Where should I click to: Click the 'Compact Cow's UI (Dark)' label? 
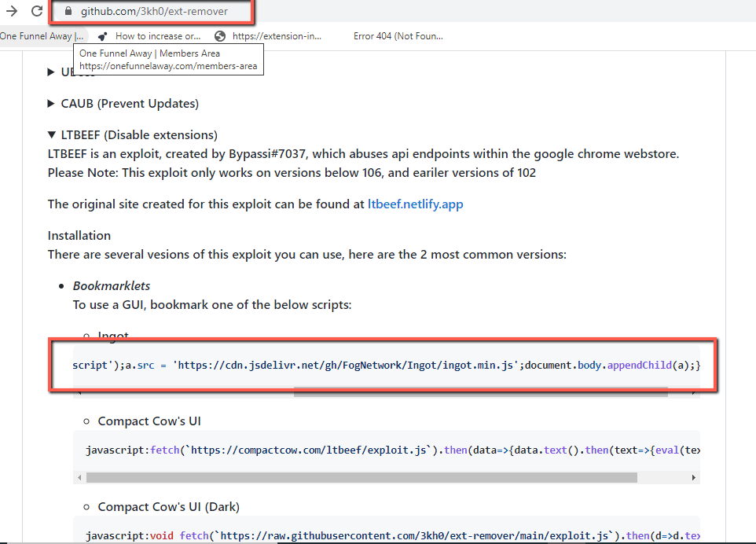(x=169, y=507)
